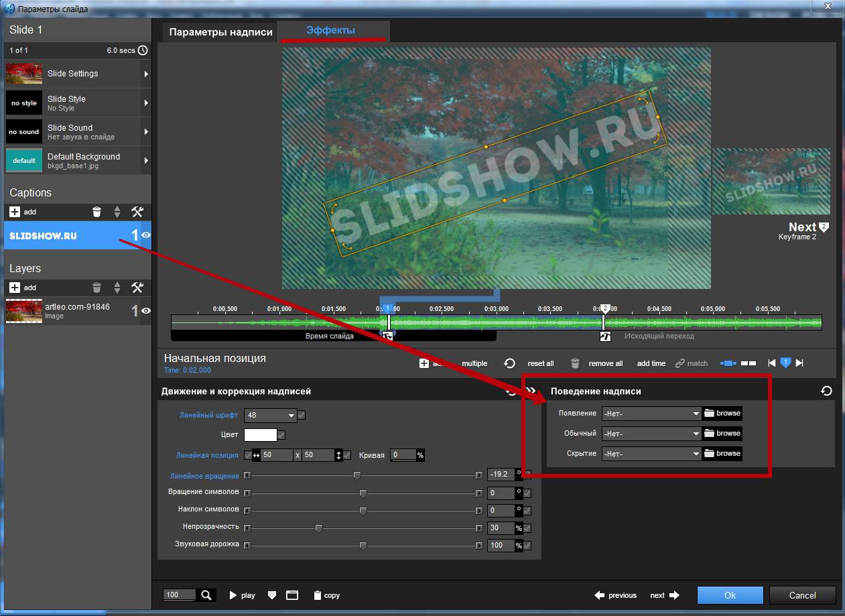The image size is (845, 616).
Task: Open the Скрытие effect dropdown
Action: [x=651, y=454]
